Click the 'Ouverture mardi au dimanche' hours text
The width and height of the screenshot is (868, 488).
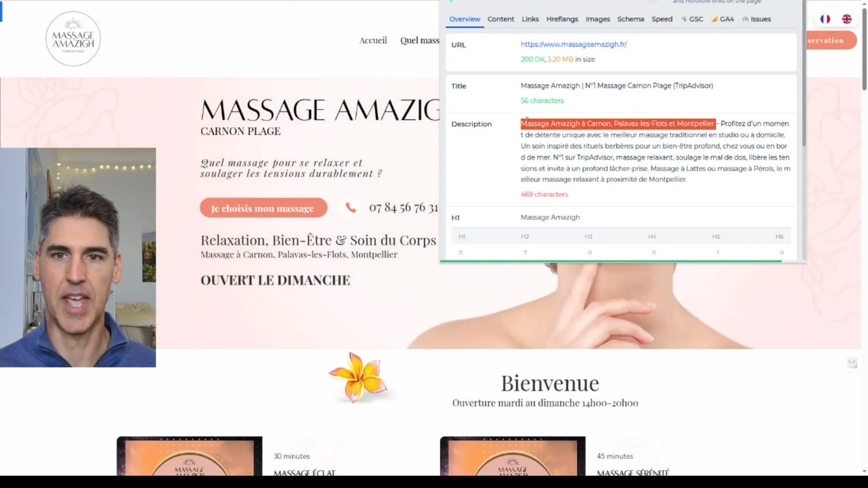[x=545, y=403]
